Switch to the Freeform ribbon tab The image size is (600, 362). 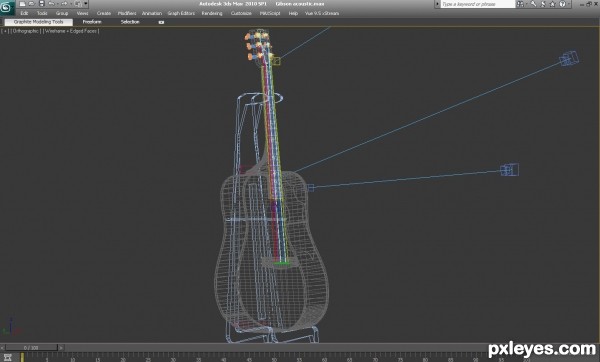(92, 22)
